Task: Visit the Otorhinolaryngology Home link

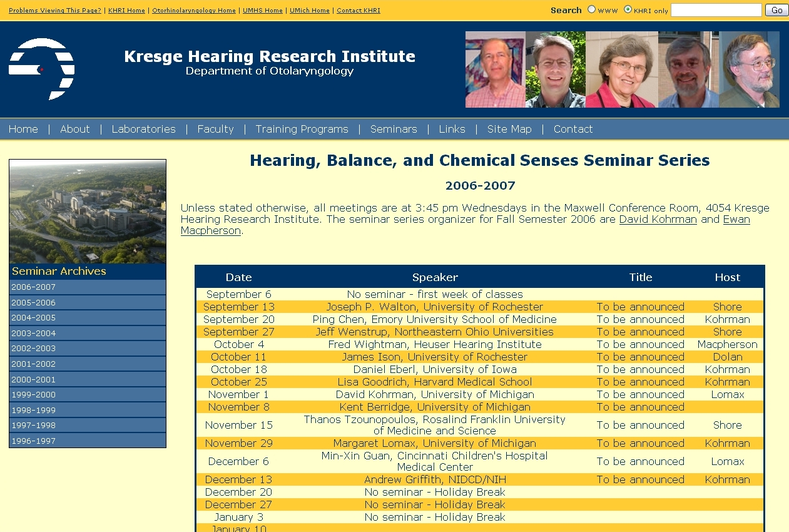Action: [194, 11]
